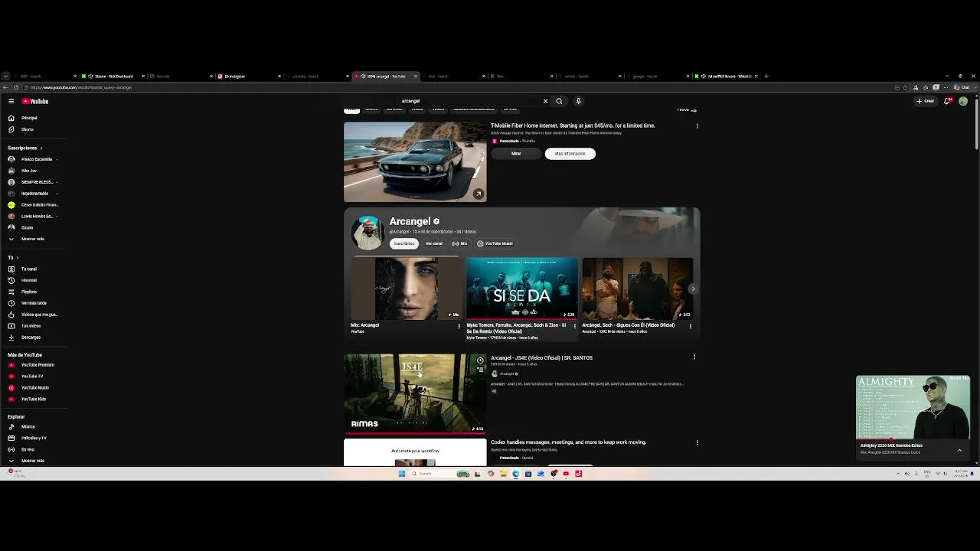Clear the search box text

click(x=545, y=101)
